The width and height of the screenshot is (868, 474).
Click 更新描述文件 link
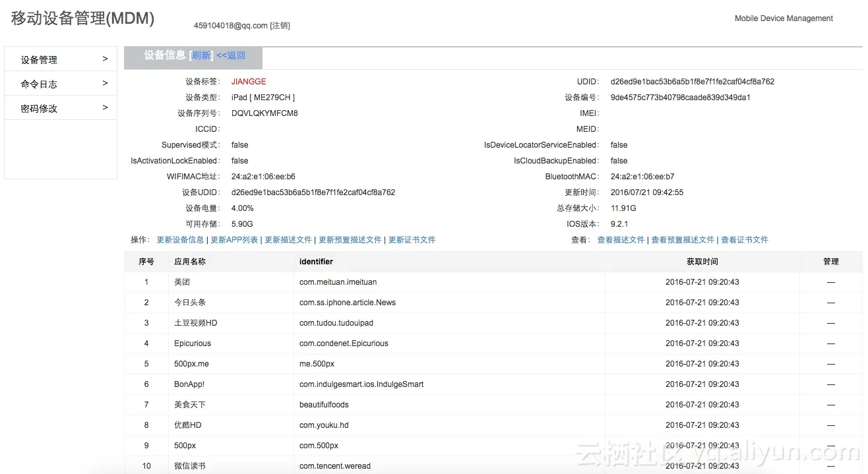(288, 240)
